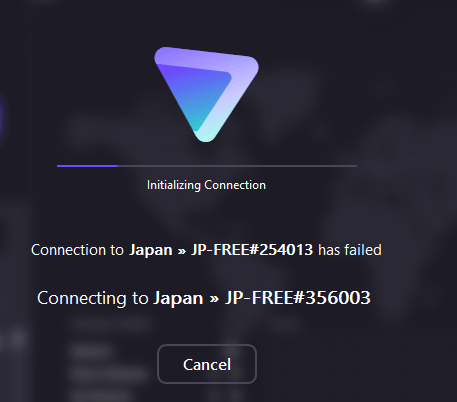Click the » chevron before JP-FREE#356003
The image size is (457, 402).
click(214, 299)
